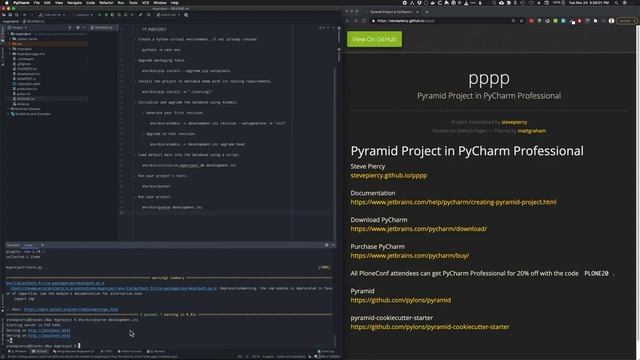Expand the Scratches and Consoles node
Screen dimensions: 640x360
[x=9, y=114]
